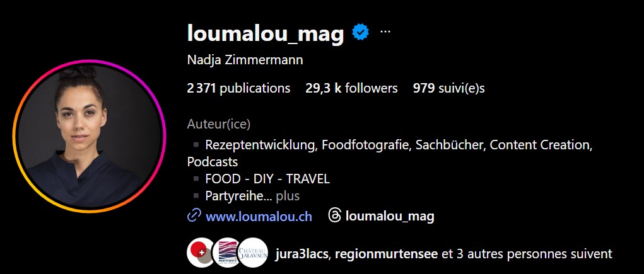This screenshot has height=274, width=644.
Task: Open the Château Salavaux avatar
Action: (254, 253)
